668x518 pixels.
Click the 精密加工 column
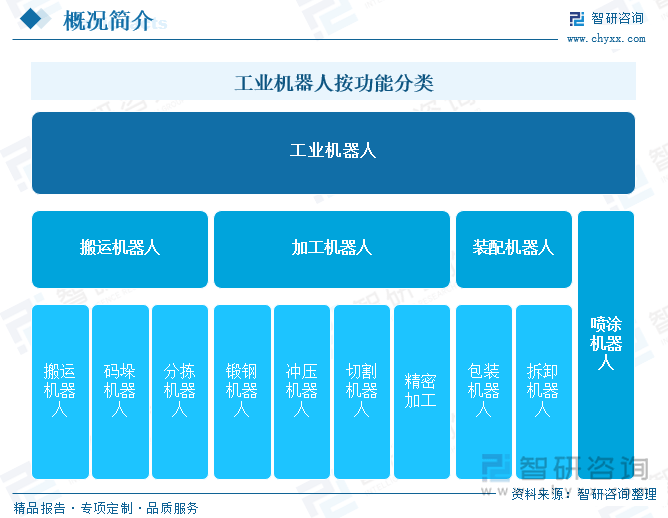(x=422, y=392)
